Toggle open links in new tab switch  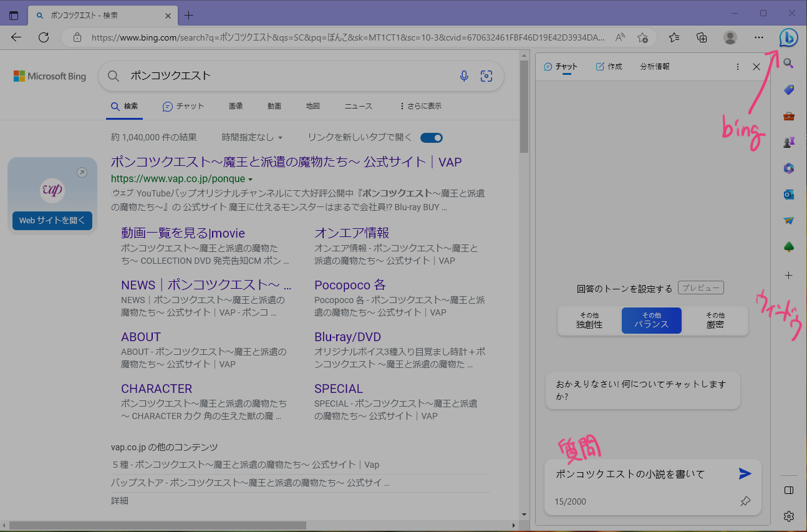coord(432,137)
